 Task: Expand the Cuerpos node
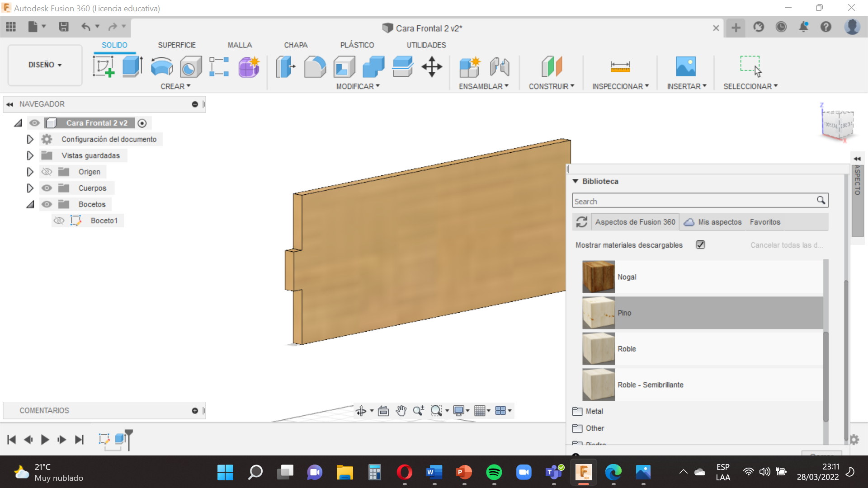[30, 188]
